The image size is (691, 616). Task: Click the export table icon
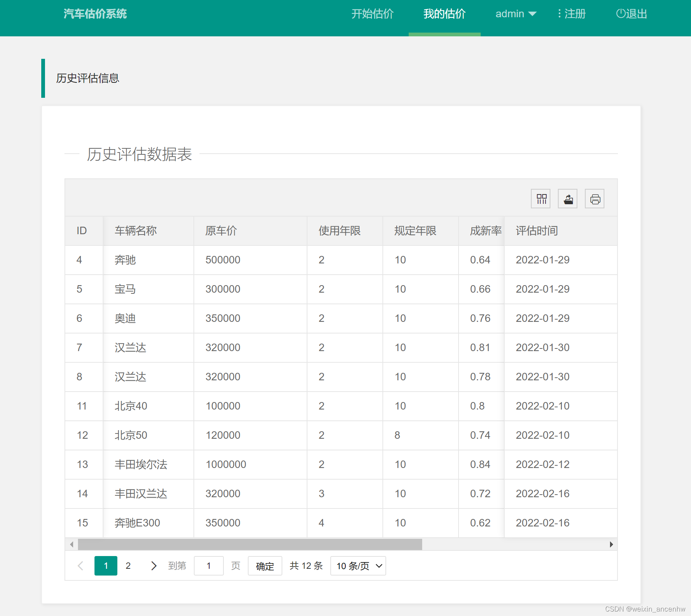[x=568, y=199]
